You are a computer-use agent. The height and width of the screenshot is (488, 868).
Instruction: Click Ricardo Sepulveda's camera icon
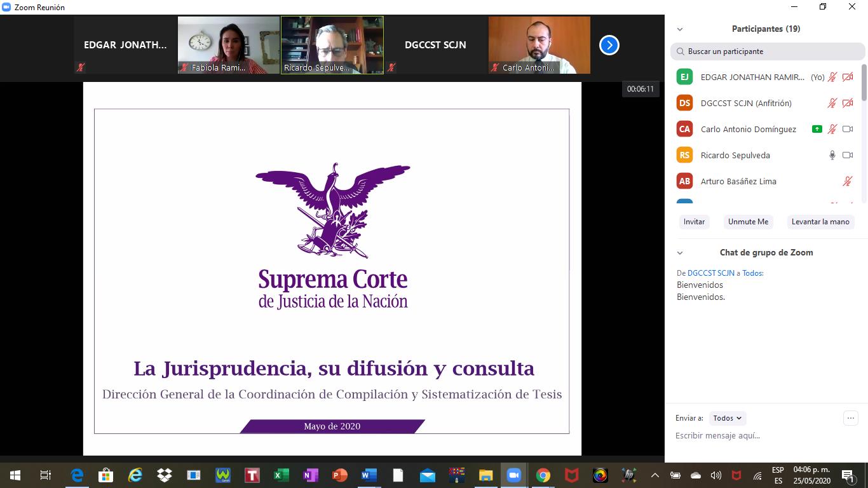pos(848,155)
